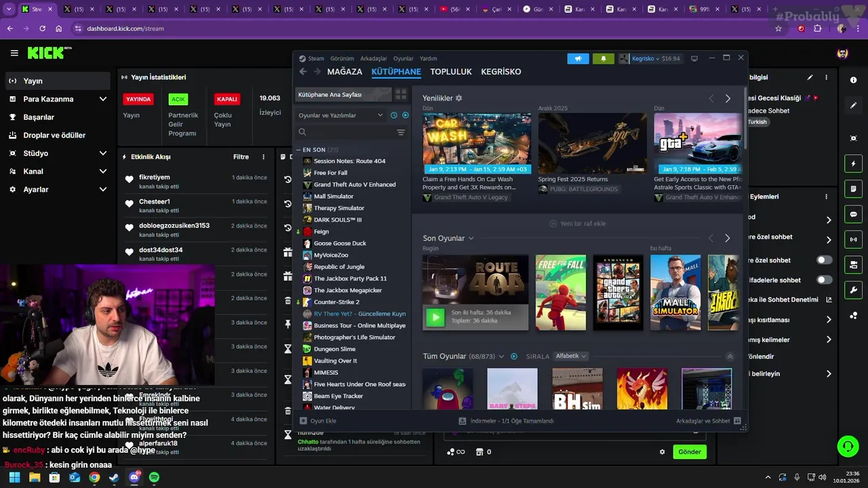Select DARK SOULS III in Steam game list

pos(338,220)
